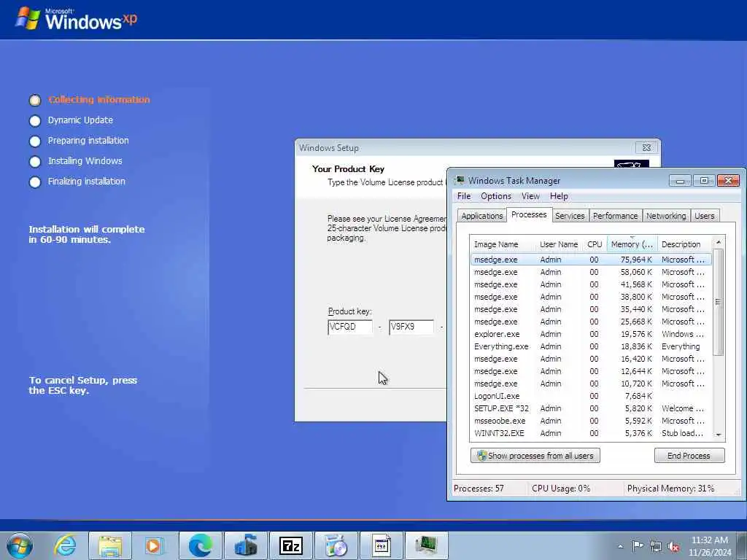The height and width of the screenshot is (560, 747).
Task: Select the Everything.exe process row
Action: 591,346
